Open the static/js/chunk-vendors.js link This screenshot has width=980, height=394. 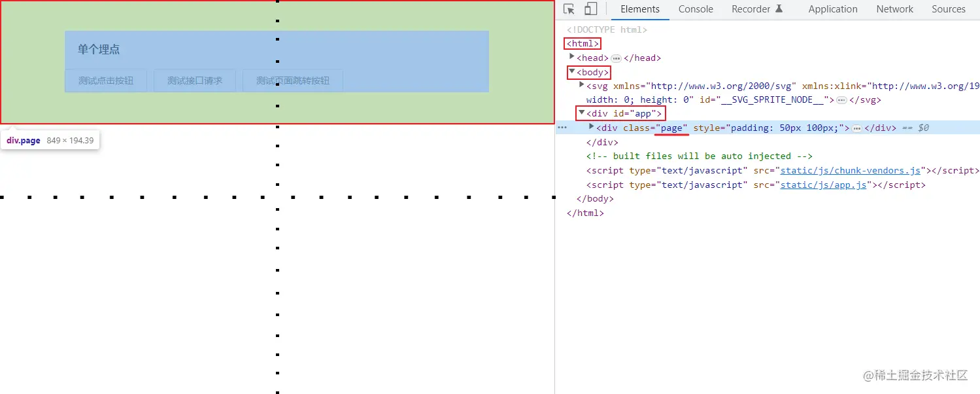pos(851,170)
